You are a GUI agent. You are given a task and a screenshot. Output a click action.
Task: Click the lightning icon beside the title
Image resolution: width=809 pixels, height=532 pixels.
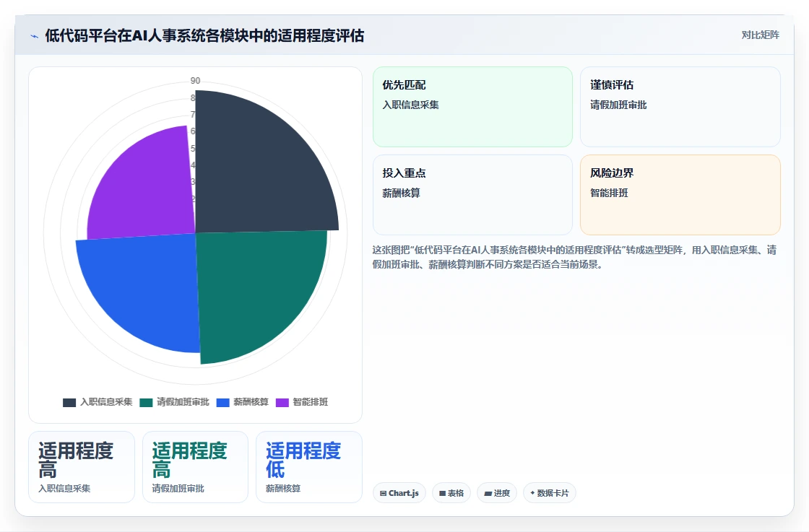click(x=35, y=36)
